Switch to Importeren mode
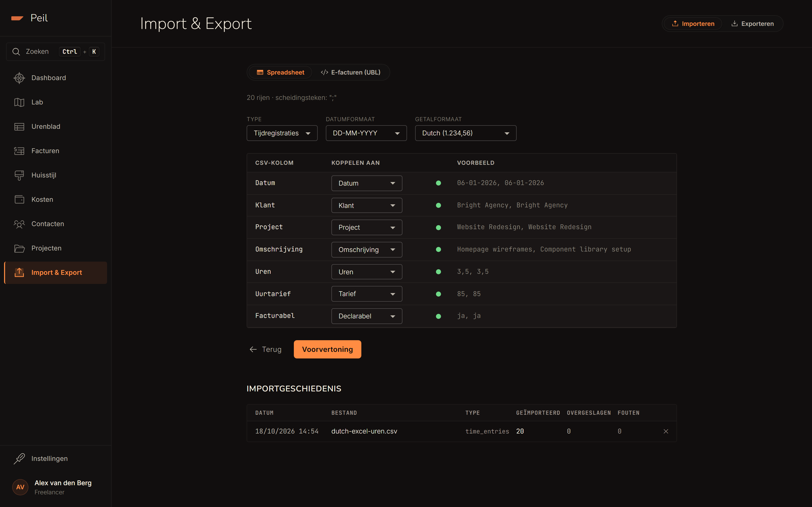The image size is (812, 507). tap(693, 24)
